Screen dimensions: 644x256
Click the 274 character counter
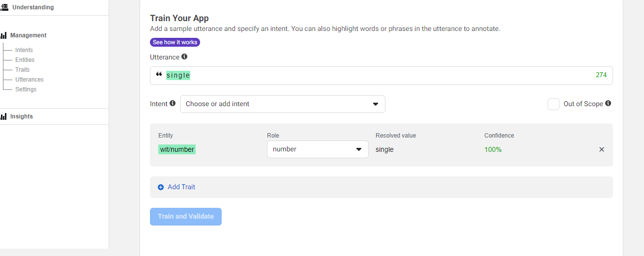[x=601, y=75]
